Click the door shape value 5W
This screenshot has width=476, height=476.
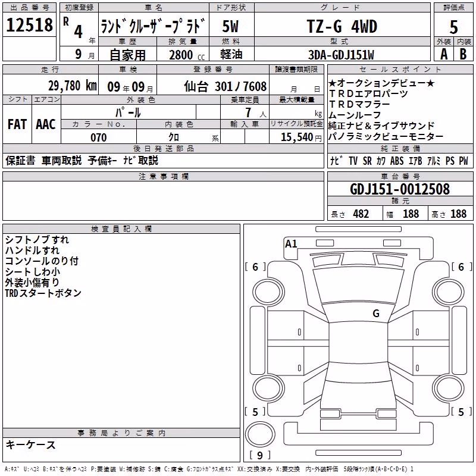coord(230,26)
